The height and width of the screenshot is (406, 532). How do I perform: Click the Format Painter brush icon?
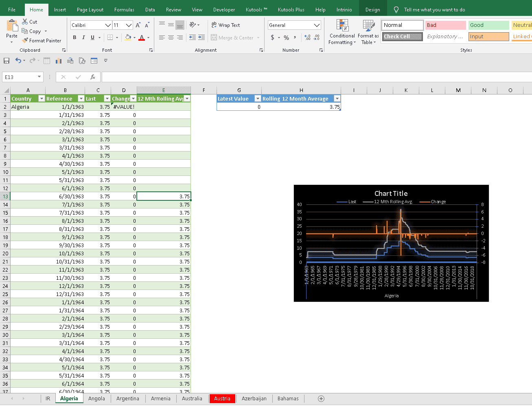pos(25,41)
